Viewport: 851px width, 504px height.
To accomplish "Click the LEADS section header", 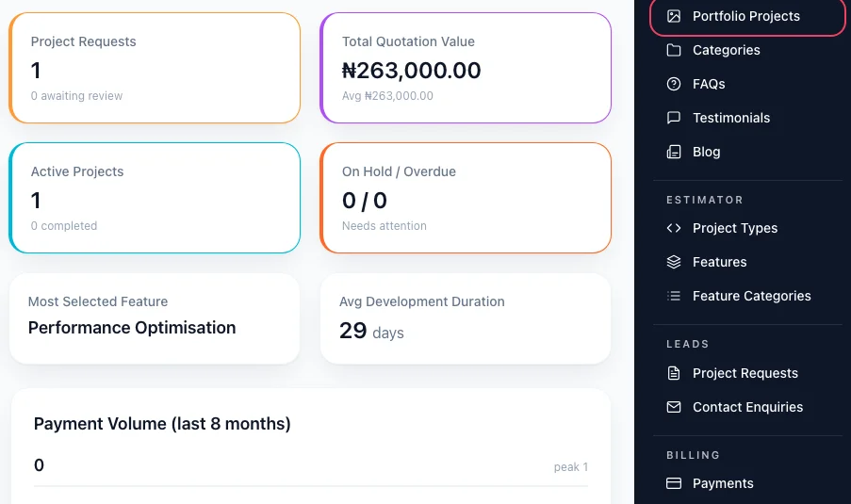I will (688, 344).
